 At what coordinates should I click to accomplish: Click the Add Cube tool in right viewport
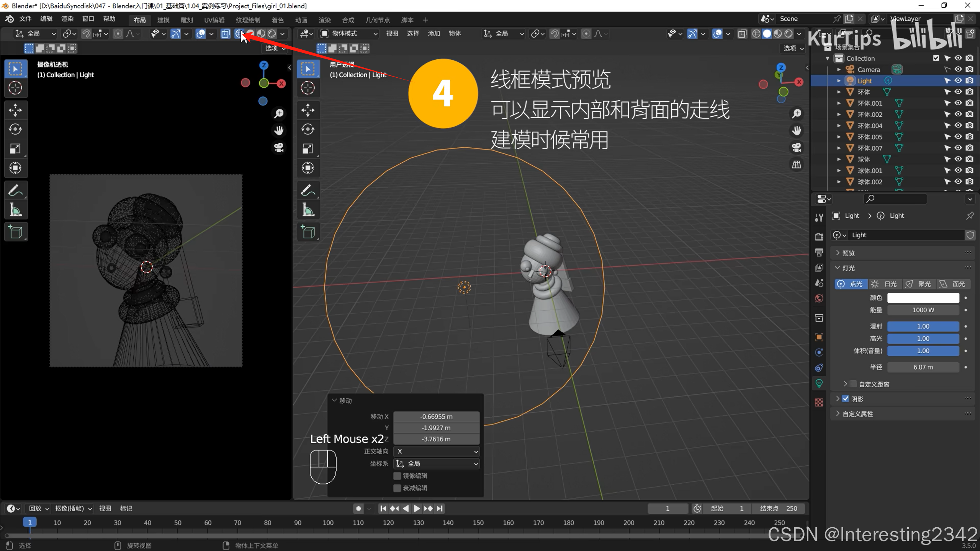point(308,232)
